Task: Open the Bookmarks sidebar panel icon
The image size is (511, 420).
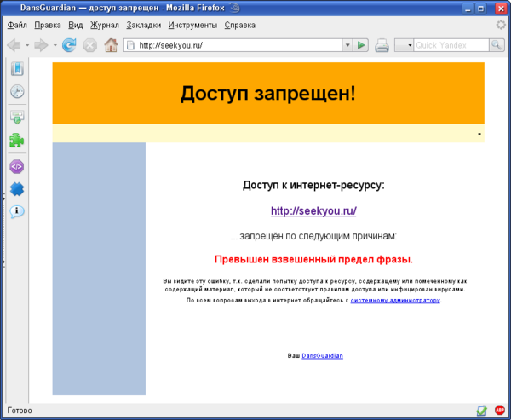Action: 17,69
